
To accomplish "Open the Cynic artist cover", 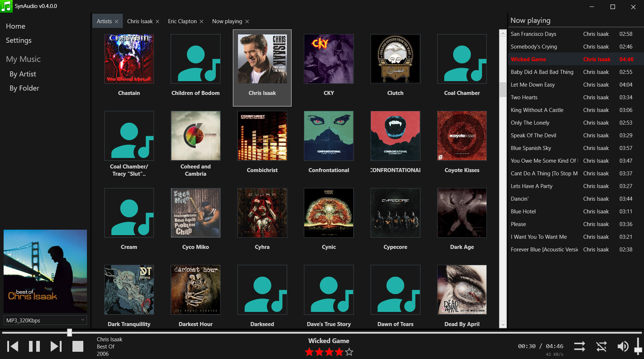I will [x=329, y=213].
